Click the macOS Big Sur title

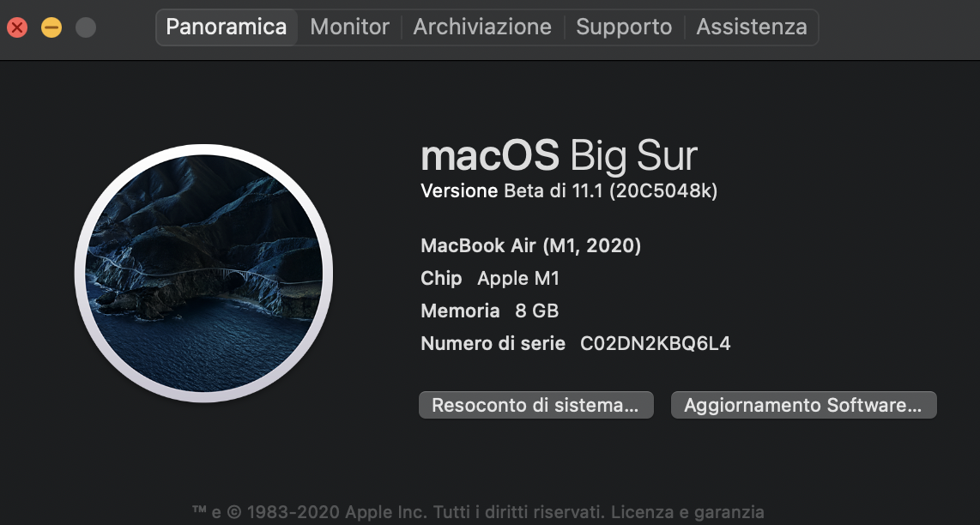[x=559, y=155]
